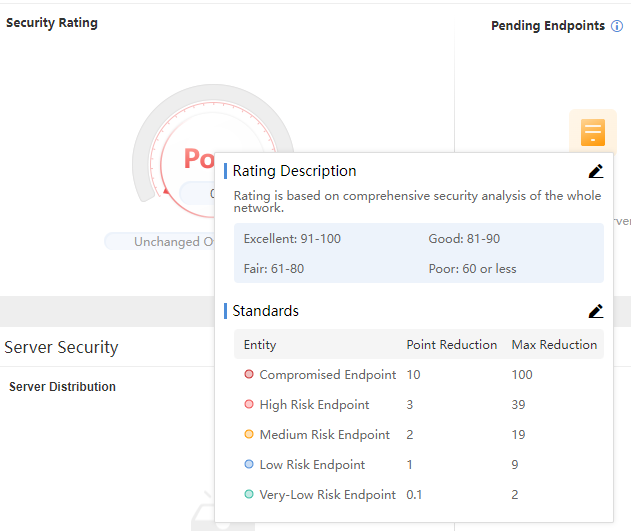Click the Point Reduction column header
This screenshot has height=531, width=631.
click(451, 345)
